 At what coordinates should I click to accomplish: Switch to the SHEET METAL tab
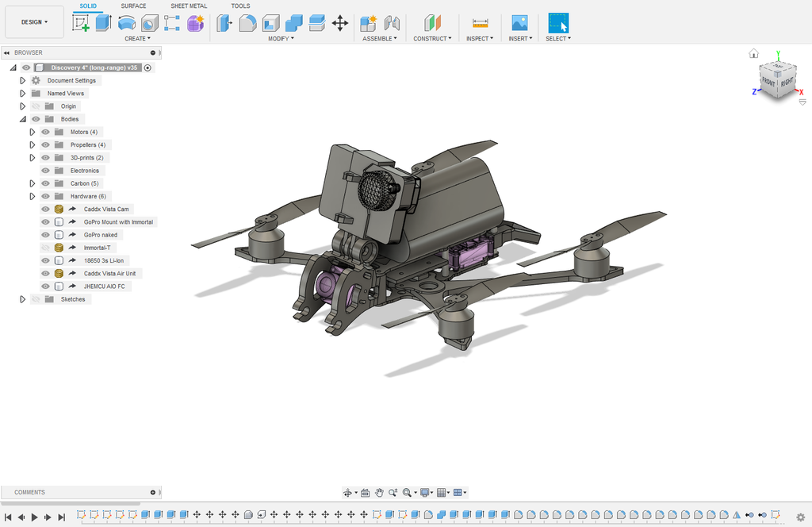189,6
